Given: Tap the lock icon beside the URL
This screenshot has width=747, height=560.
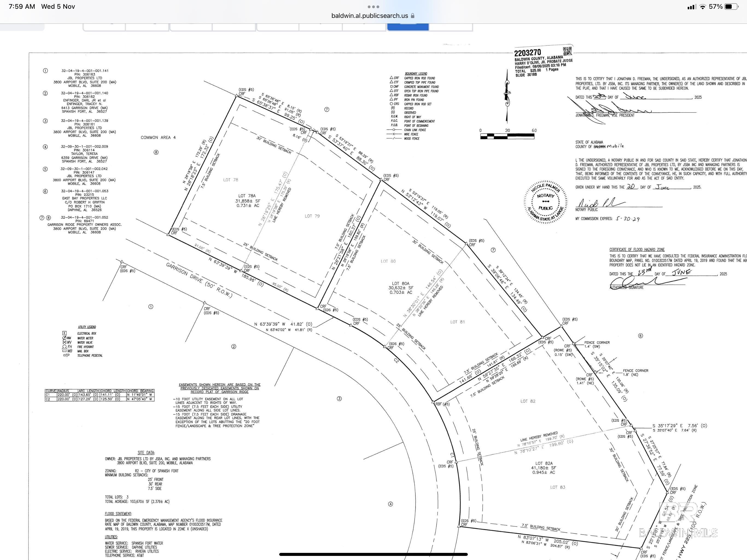Looking at the screenshot, I should coord(413,16).
